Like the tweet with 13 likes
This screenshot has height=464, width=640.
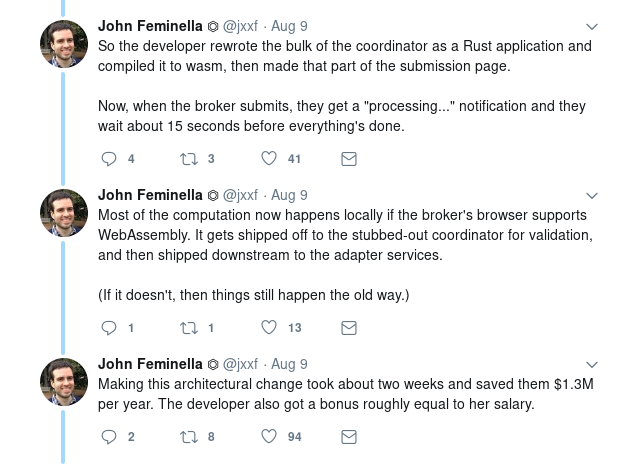[268, 327]
